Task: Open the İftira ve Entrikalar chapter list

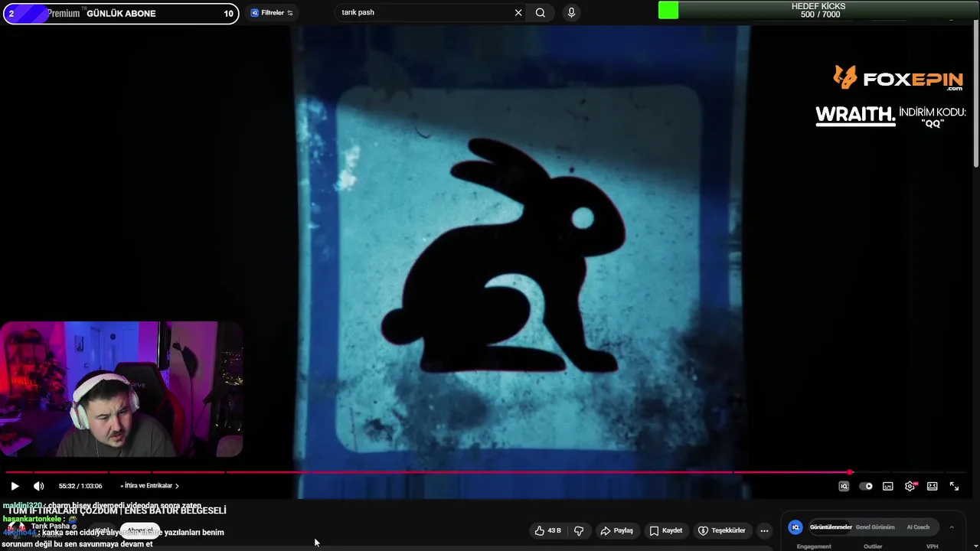Action: [x=149, y=486]
